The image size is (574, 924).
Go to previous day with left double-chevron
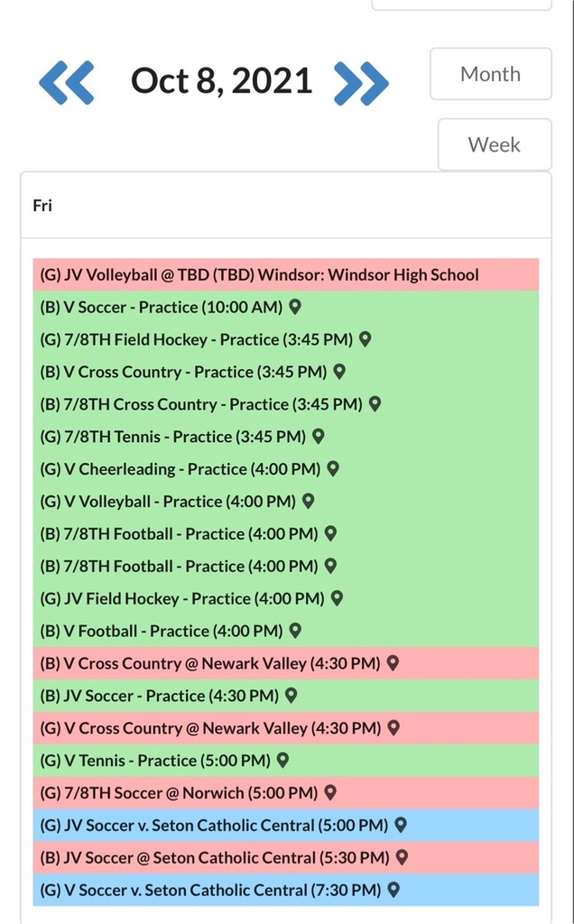(x=66, y=82)
